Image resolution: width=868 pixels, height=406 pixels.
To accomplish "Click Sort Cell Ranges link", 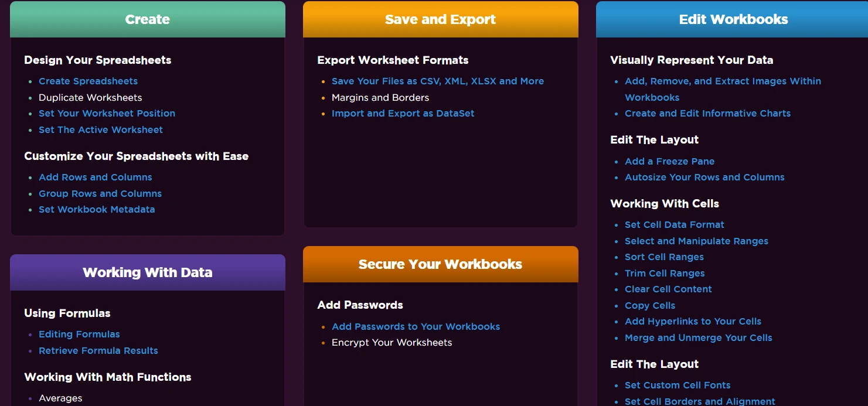I will [664, 257].
